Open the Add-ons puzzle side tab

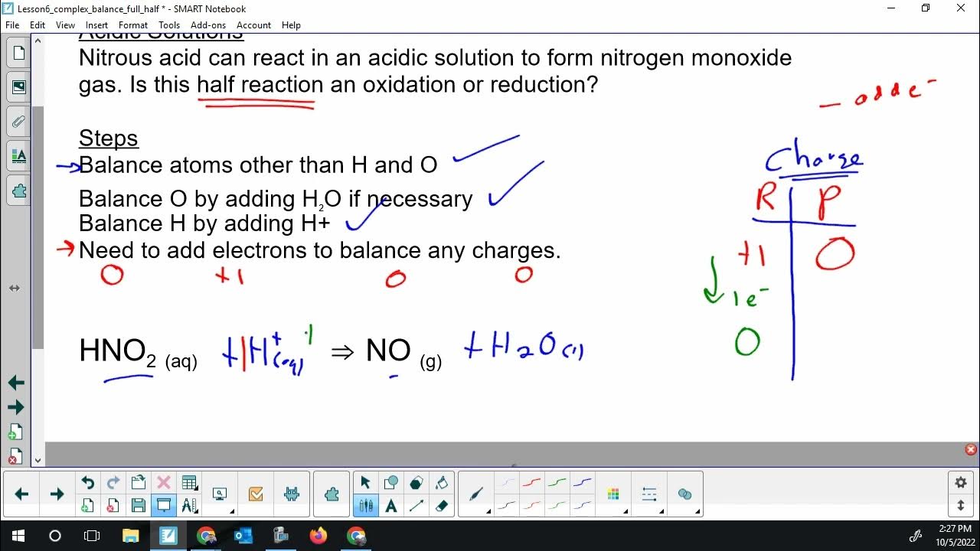tap(18, 191)
